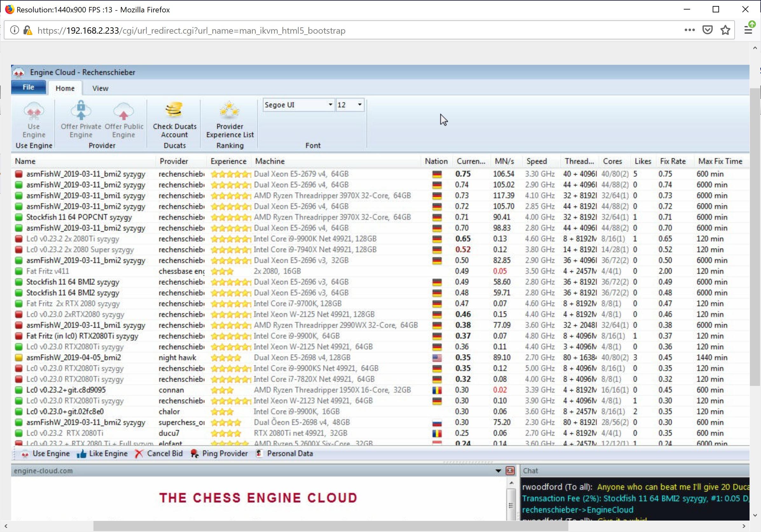Click the 5.00 GHz speed cell
The height and width of the screenshot is (532, 761).
click(x=539, y=368)
